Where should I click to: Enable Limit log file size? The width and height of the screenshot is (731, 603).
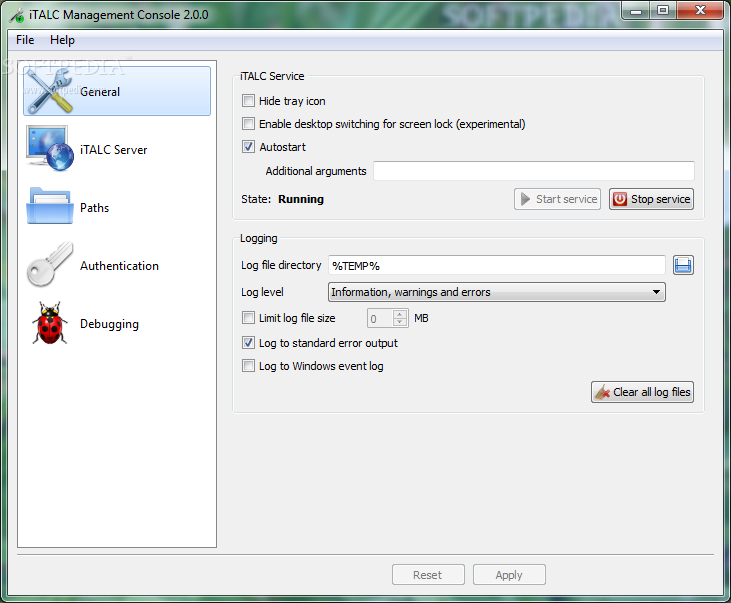pos(248,318)
